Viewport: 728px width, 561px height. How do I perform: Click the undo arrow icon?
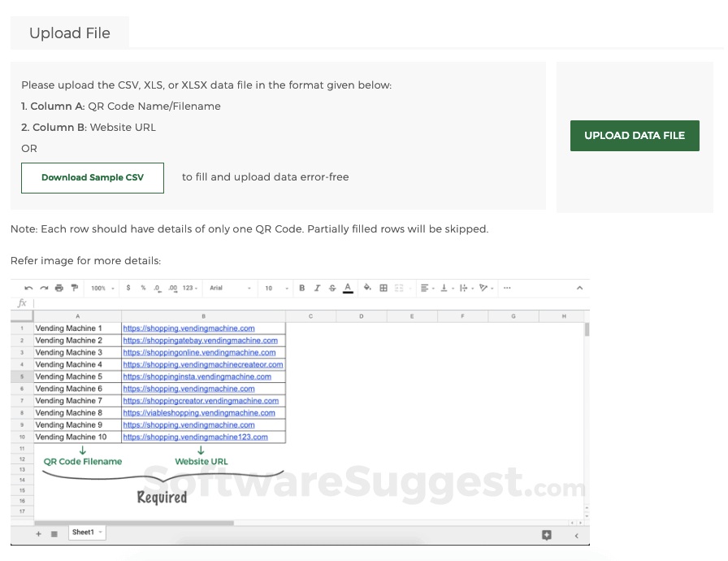(28, 288)
